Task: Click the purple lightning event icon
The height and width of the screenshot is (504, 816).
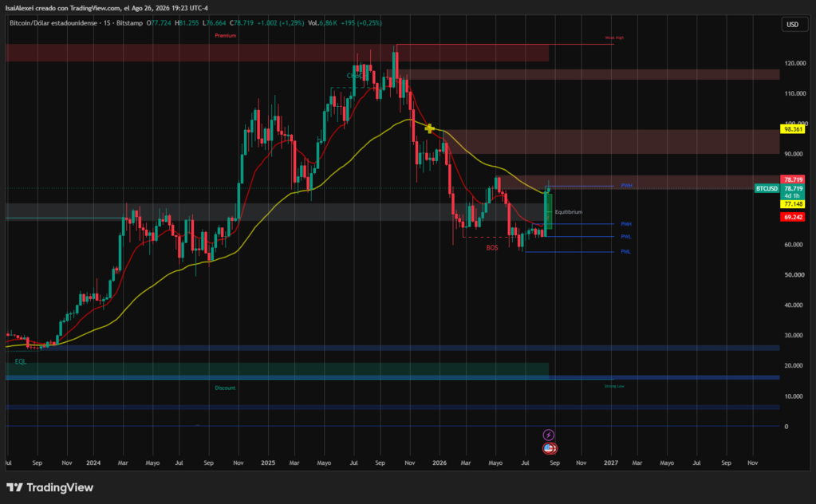Action: (549, 435)
